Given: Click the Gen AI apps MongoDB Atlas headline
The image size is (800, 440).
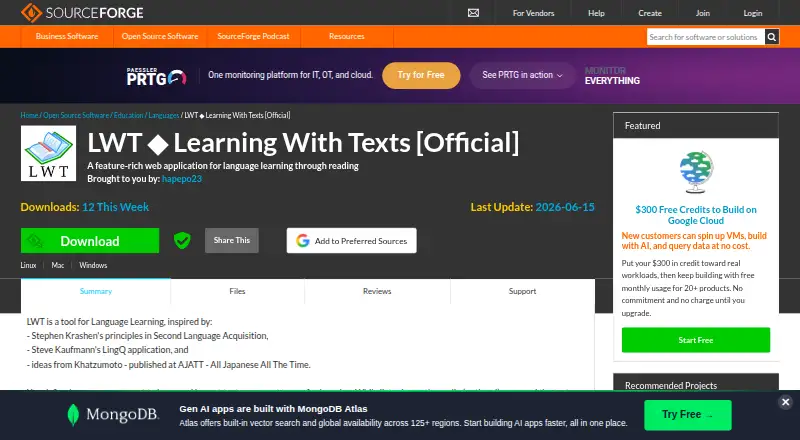Looking at the screenshot, I should pos(273,408).
